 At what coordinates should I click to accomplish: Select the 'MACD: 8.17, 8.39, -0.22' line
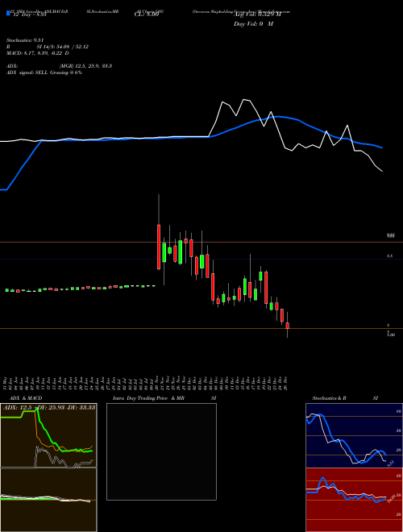[x=37, y=53]
